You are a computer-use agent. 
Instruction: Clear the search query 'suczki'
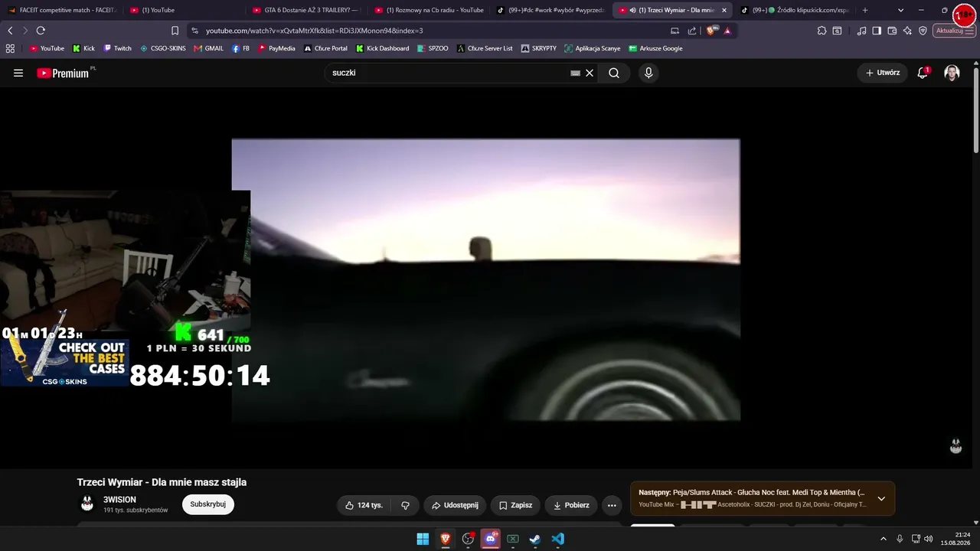coord(590,73)
